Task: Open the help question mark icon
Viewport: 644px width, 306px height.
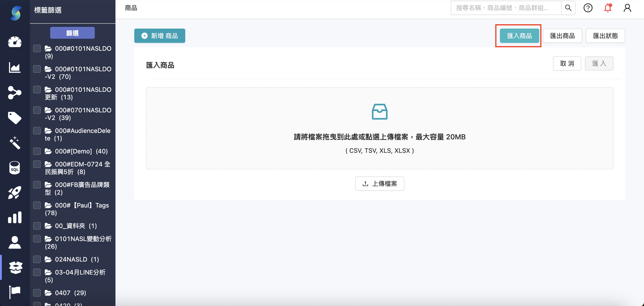Action: [x=588, y=8]
